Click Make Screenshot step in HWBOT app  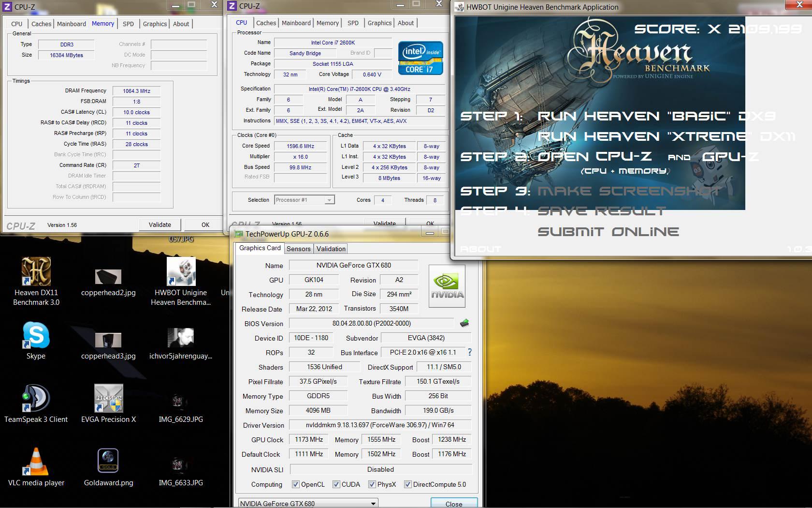tap(629, 191)
